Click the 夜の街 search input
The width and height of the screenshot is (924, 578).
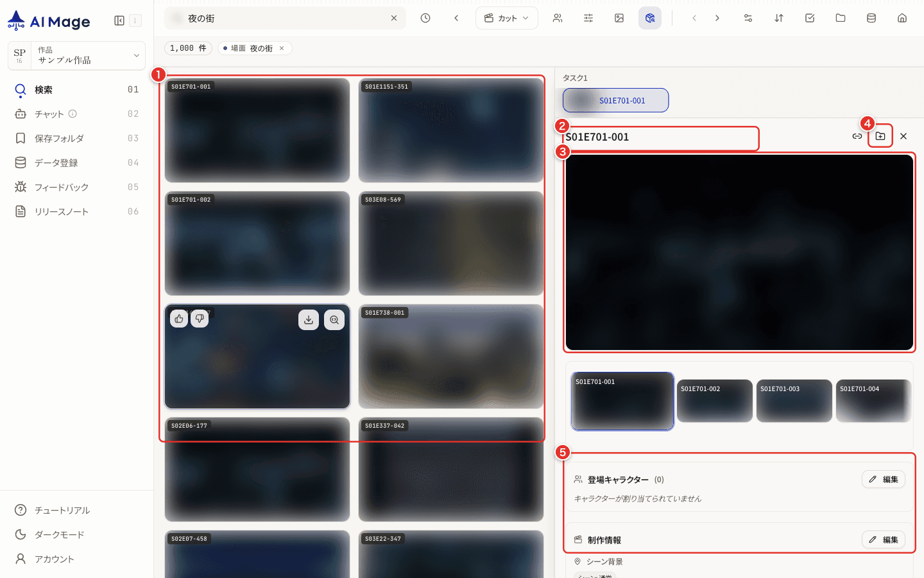point(286,18)
